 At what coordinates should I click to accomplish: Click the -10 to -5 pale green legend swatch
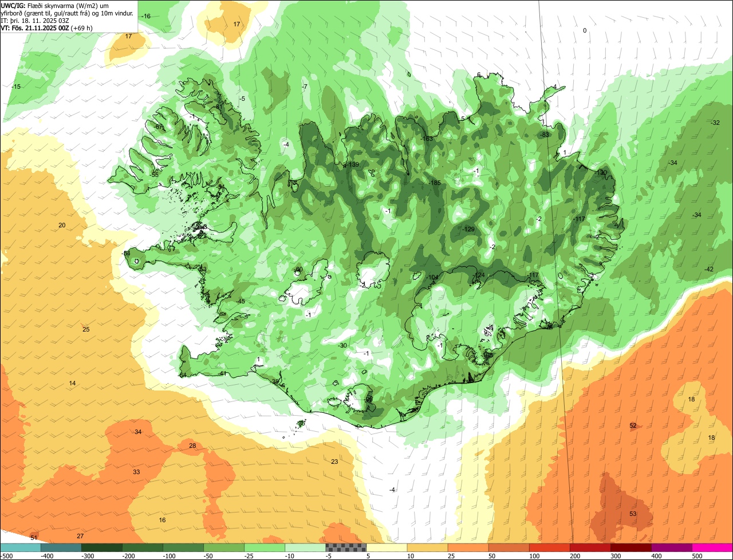tap(305, 547)
